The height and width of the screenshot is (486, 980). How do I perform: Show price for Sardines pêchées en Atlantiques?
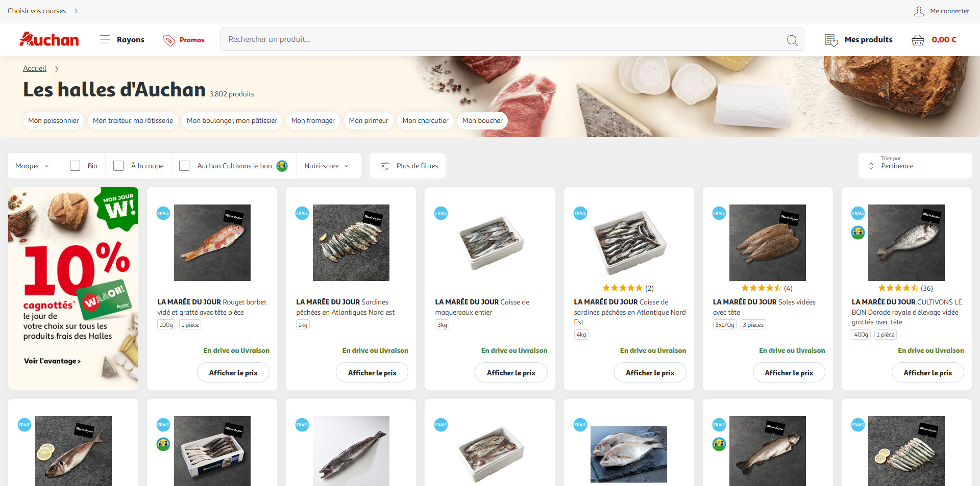(x=372, y=373)
